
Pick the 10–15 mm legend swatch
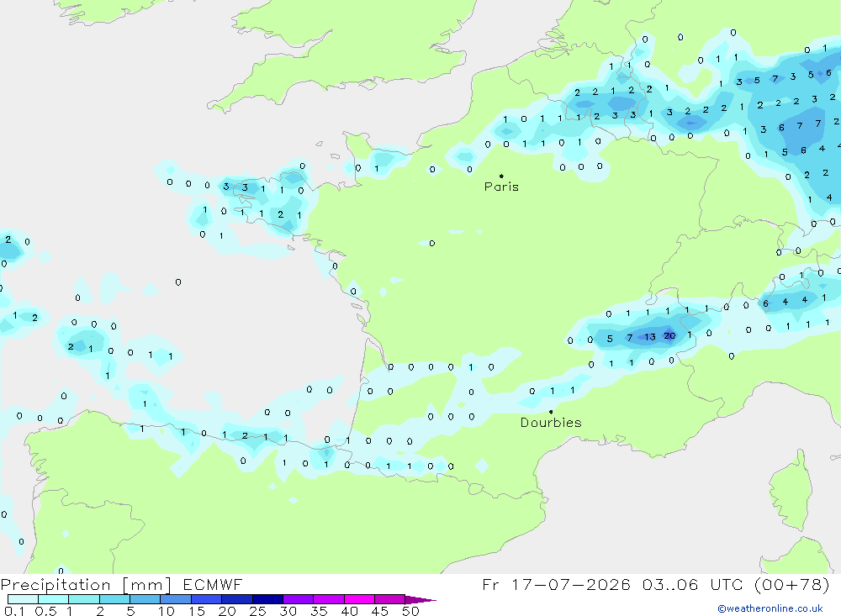(x=176, y=599)
